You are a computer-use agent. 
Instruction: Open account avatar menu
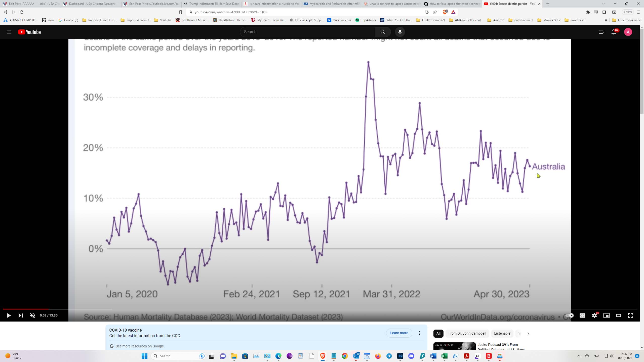point(628,32)
